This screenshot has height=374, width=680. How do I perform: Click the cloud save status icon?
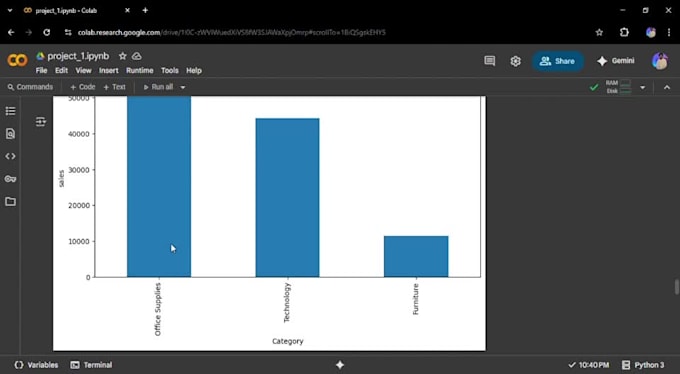(137, 56)
